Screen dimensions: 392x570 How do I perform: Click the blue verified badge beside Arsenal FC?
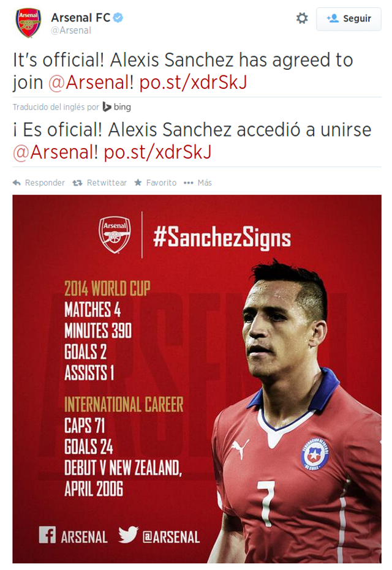click(x=118, y=18)
